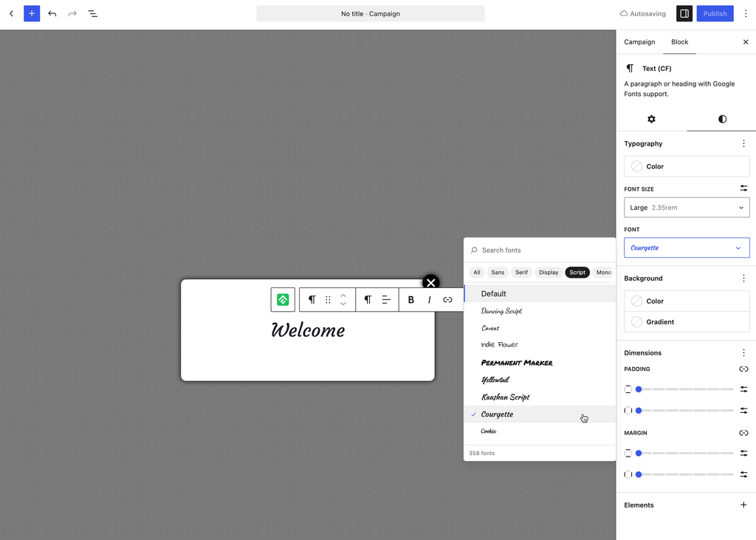Focus the Search fonts field
The width and height of the screenshot is (756, 540).
tap(540, 250)
